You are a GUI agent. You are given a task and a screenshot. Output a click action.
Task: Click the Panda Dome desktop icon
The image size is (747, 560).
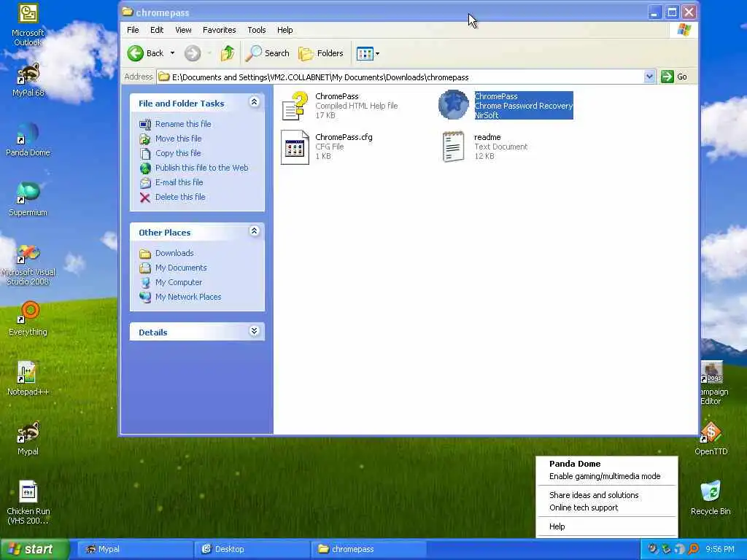[28, 134]
